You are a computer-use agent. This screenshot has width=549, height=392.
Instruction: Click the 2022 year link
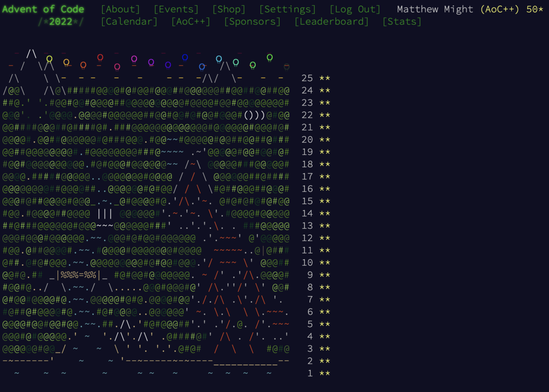(x=61, y=21)
